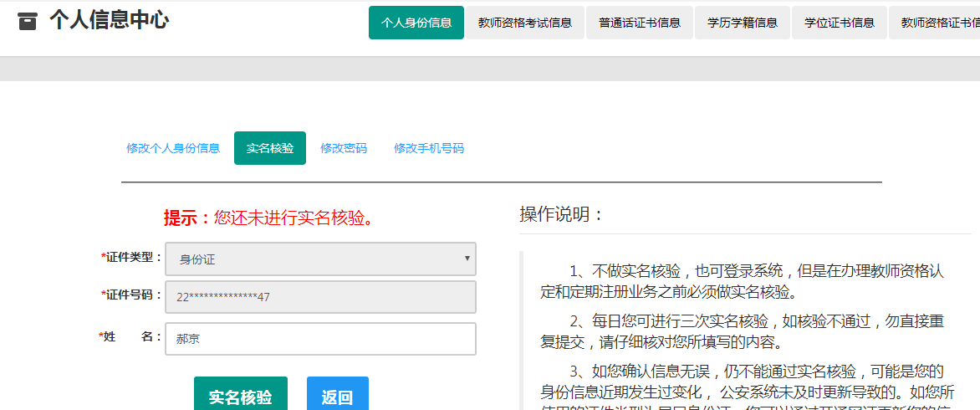
Task: Select the 实名核验 sub-tab
Action: (270, 148)
